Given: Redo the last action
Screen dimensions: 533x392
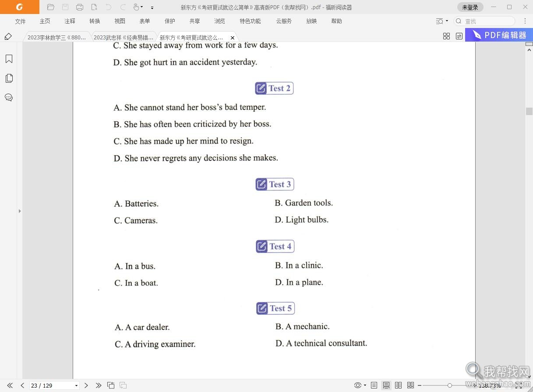Looking at the screenshot, I should [x=123, y=7].
